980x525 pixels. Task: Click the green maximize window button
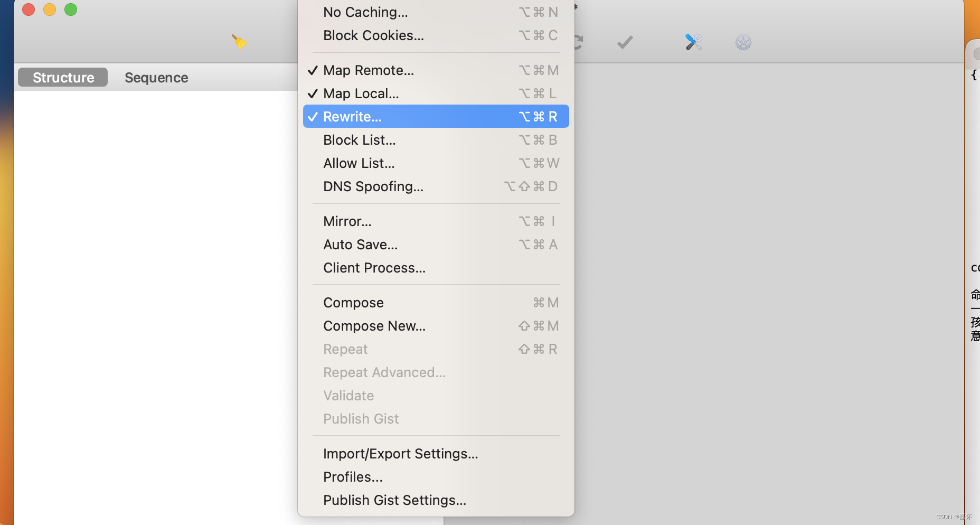point(71,10)
